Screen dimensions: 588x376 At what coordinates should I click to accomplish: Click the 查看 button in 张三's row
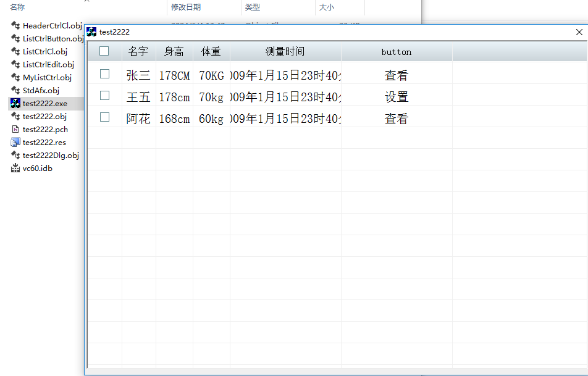[397, 75]
